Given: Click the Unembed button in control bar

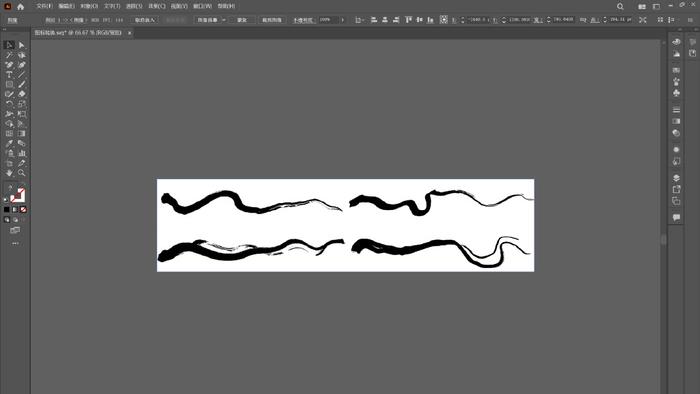Looking at the screenshot, I should pyautogui.click(x=145, y=20).
